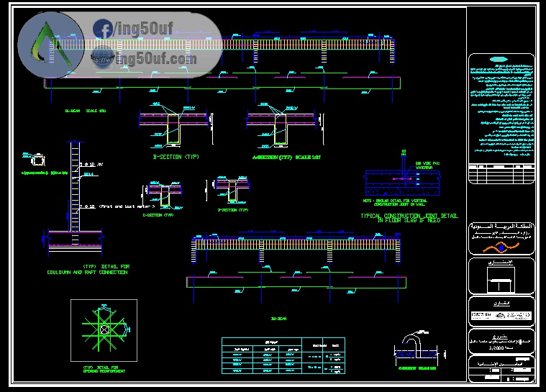The height and width of the screenshot is (392, 546).
Task: Click the circle at opening reinforcement center
Action: click(x=104, y=330)
